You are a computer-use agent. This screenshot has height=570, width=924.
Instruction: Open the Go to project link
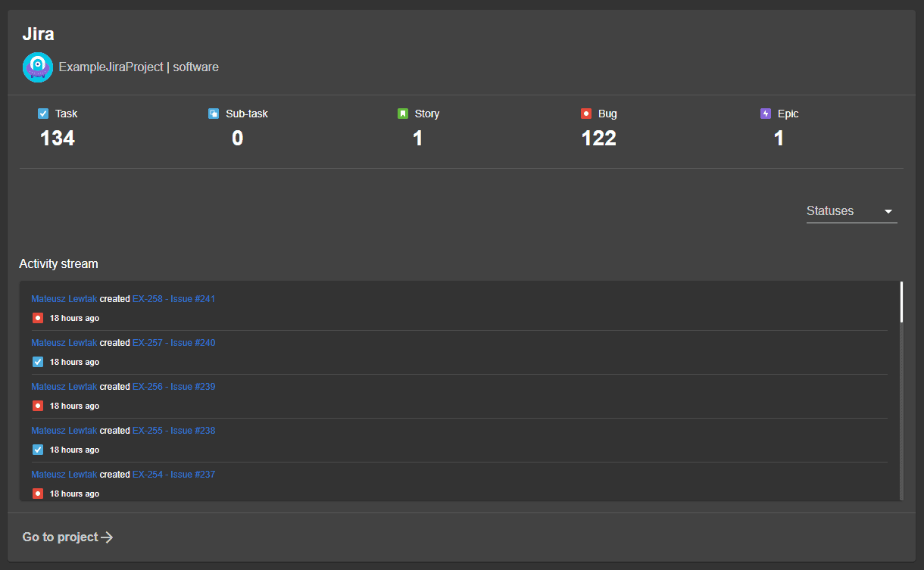click(x=68, y=537)
